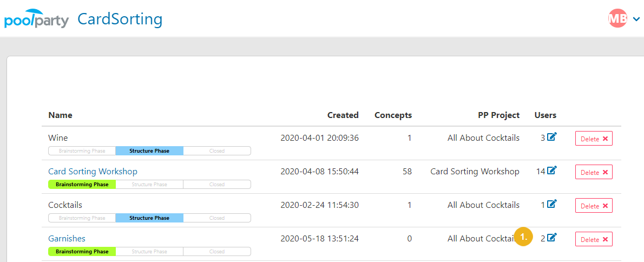This screenshot has width=644, height=262.
Task: Edit users for the Cocktails session
Action: coord(551,204)
